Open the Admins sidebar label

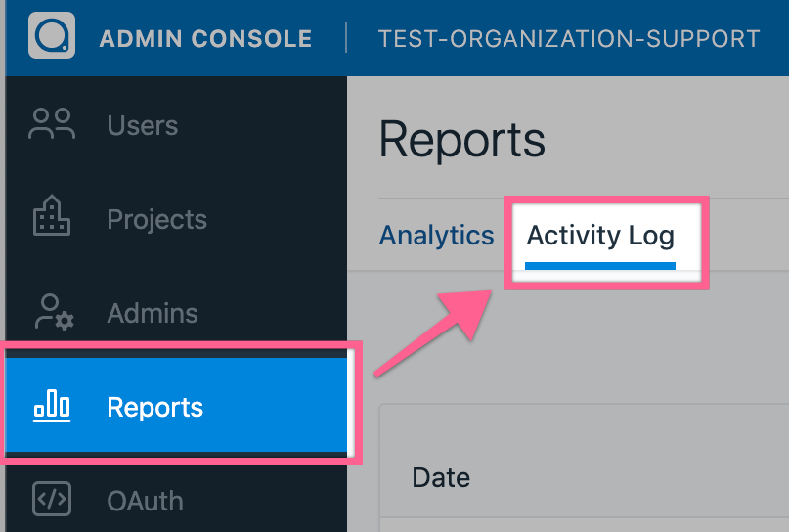coord(153,313)
